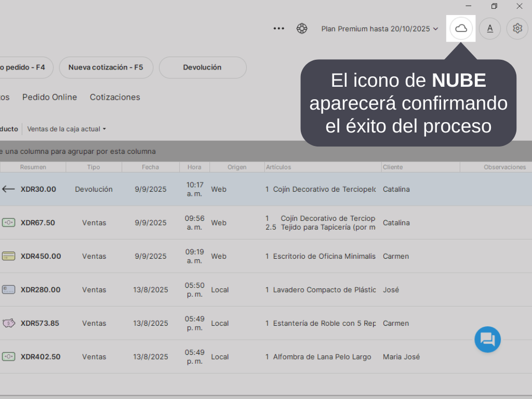
Task: Click Cojín Decorativo de Terciopelo in the Devolución row
Action: [x=324, y=189]
